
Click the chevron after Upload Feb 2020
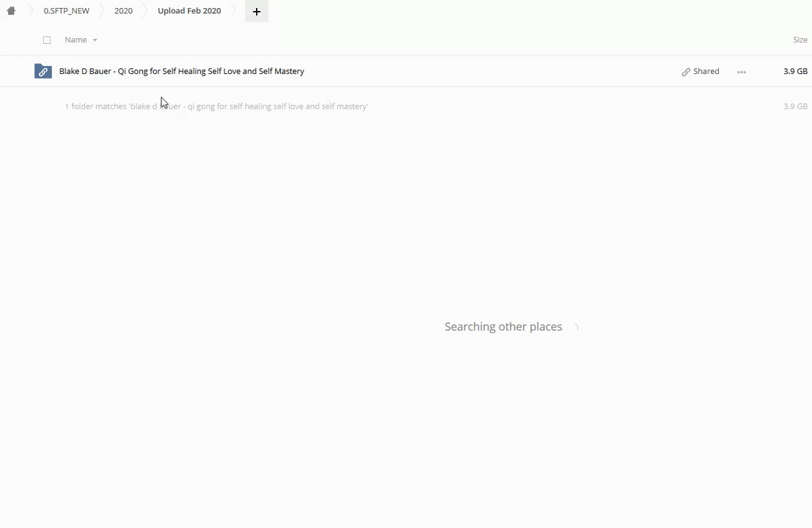pos(234,11)
